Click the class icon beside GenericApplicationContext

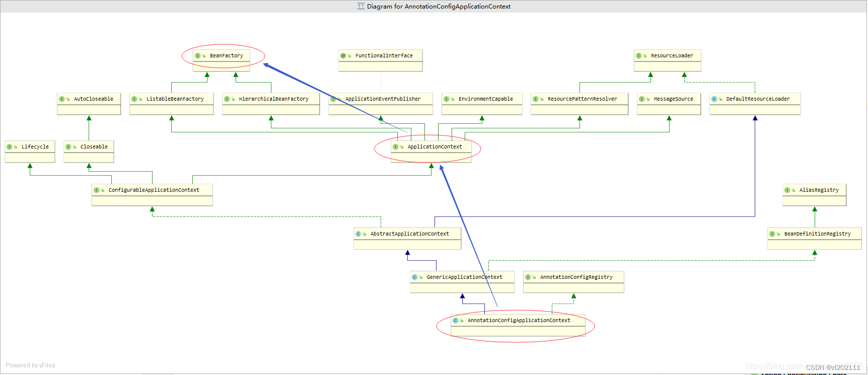(x=415, y=277)
